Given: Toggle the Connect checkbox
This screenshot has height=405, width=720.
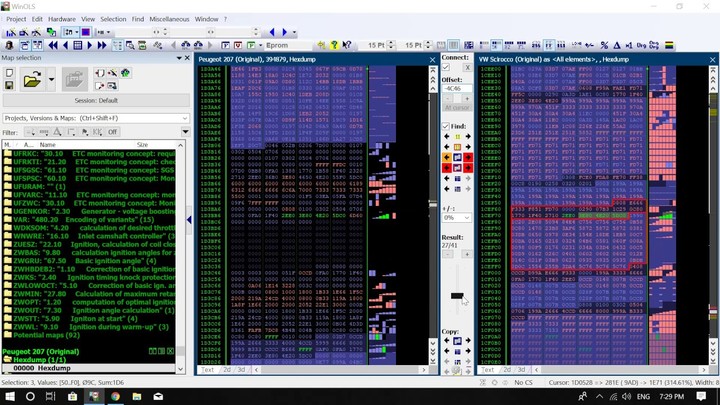Looking at the screenshot, I should tap(445, 67).
